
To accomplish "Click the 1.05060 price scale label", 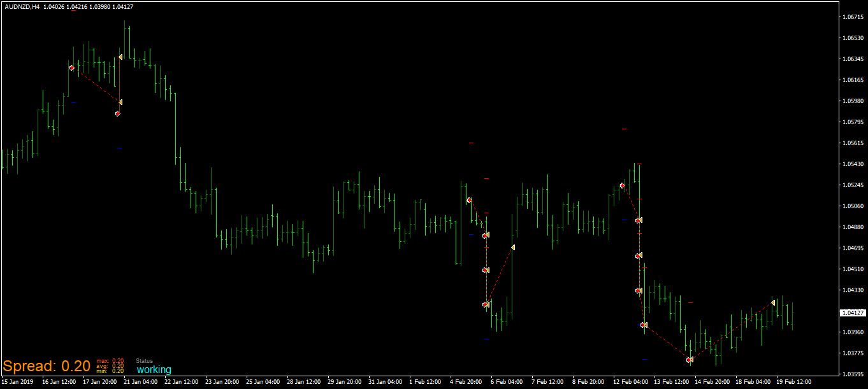I will [853, 206].
